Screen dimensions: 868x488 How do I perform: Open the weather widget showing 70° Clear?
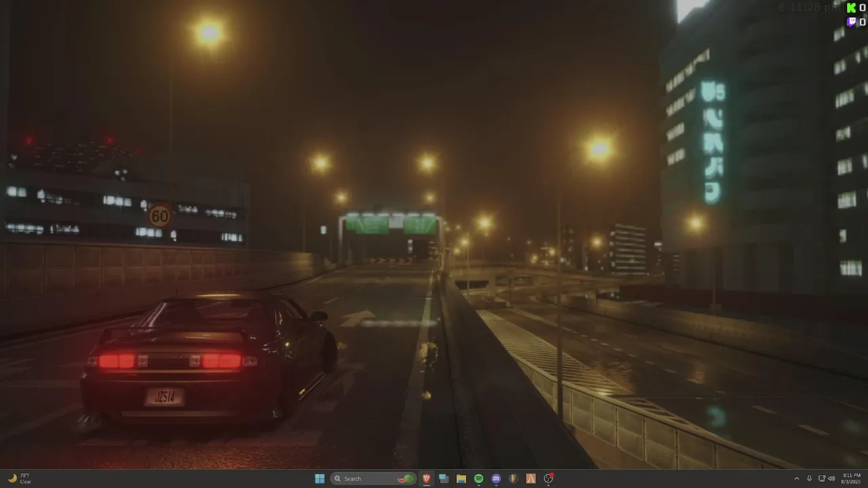point(20,479)
